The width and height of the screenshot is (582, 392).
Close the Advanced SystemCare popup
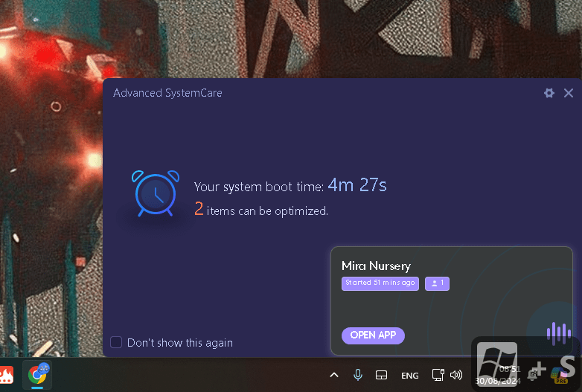point(569,93)
